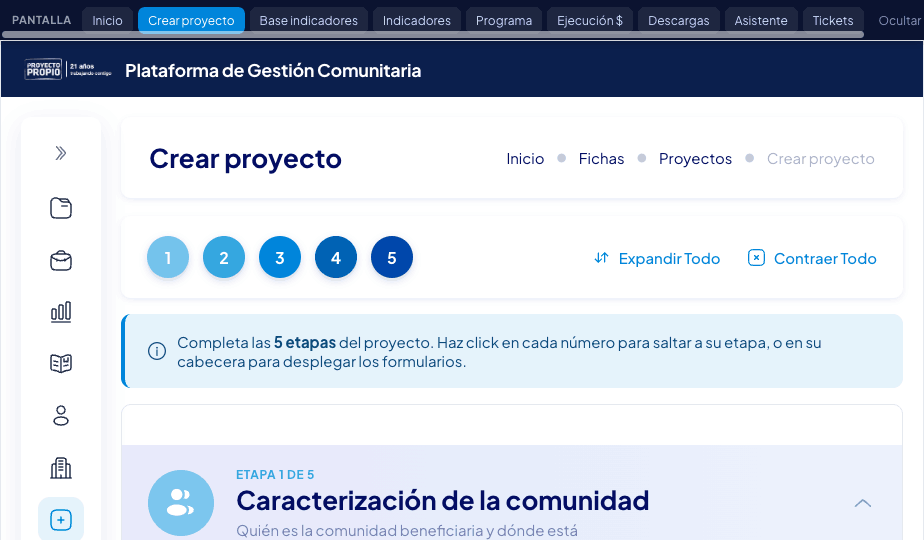Jump to stage 3 circle
This screenshot has width=924, height=540.
[280, 257]
